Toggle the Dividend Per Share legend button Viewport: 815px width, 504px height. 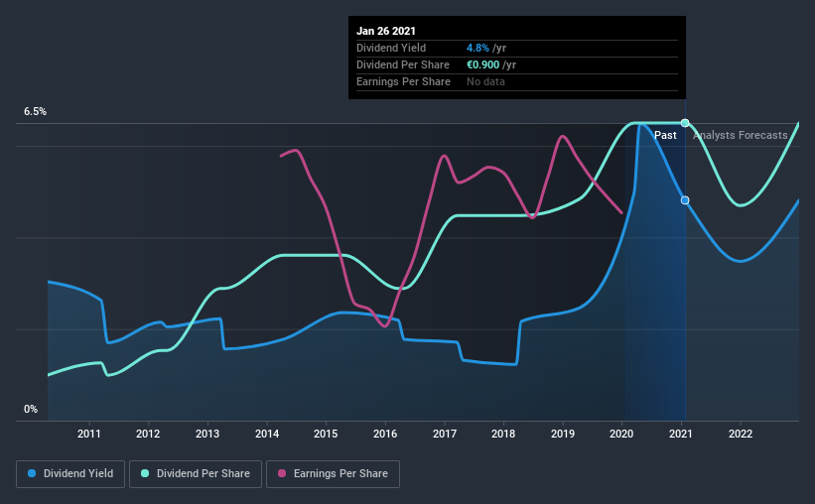point(196,474)
